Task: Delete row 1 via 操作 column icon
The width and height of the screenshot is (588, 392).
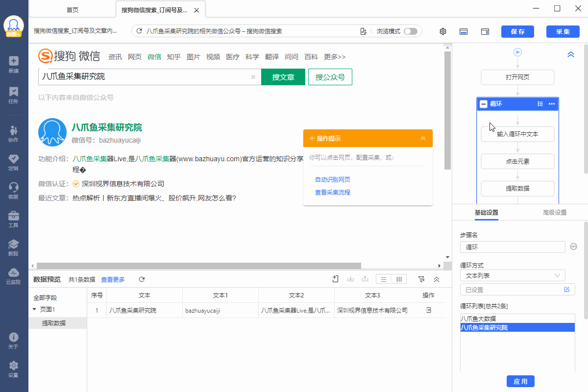Action: tap(428, 310)
